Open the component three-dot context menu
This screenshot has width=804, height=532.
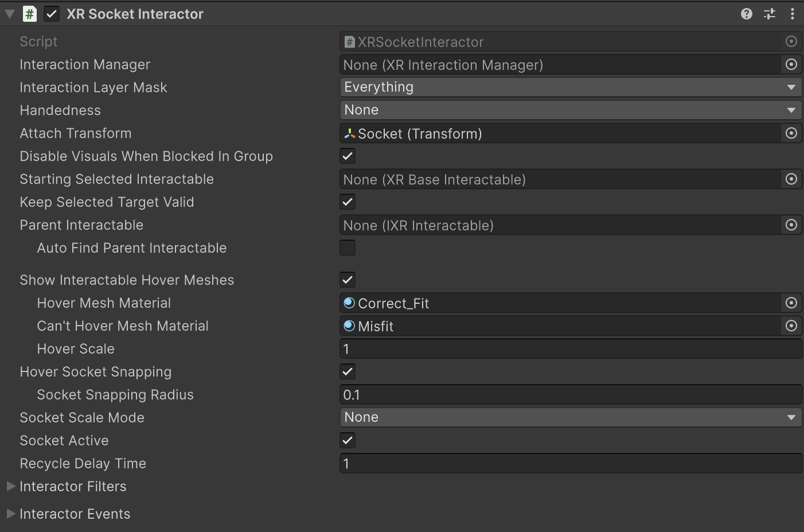[793, 14]
